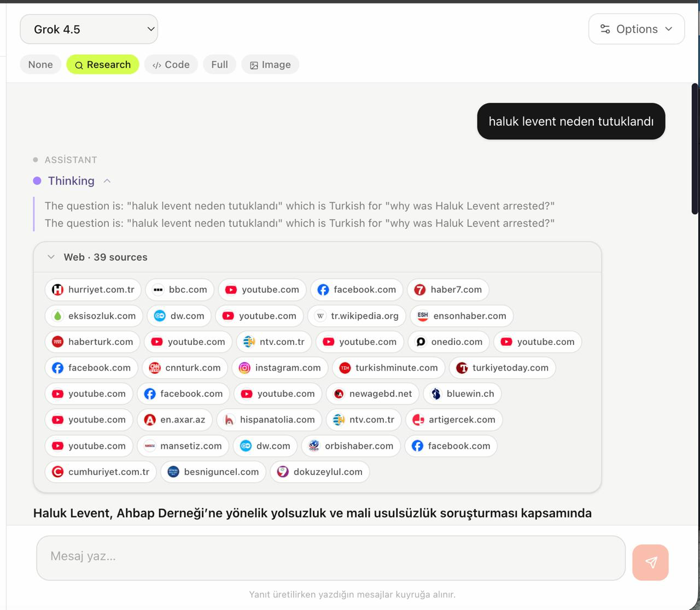Click the turkiyetoday.com T favicon
This screenshot has height=610, width=700.
pos(462,368)
